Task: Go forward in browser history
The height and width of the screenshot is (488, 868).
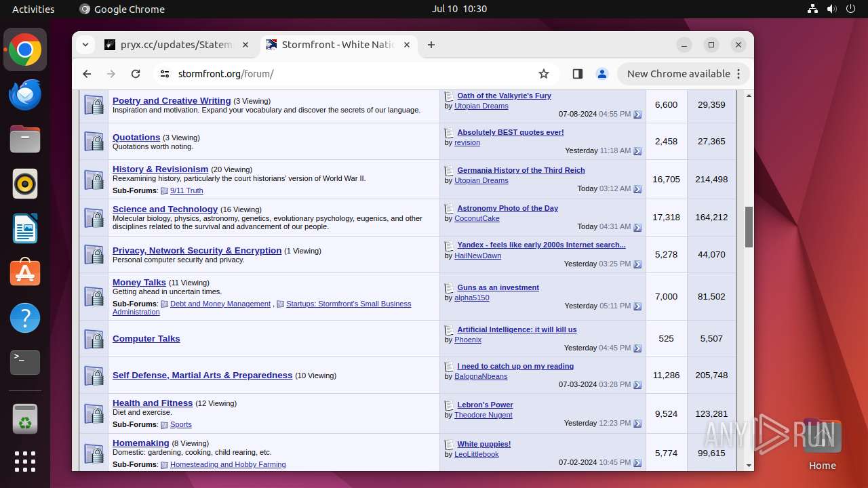Action: pos(111,74)
